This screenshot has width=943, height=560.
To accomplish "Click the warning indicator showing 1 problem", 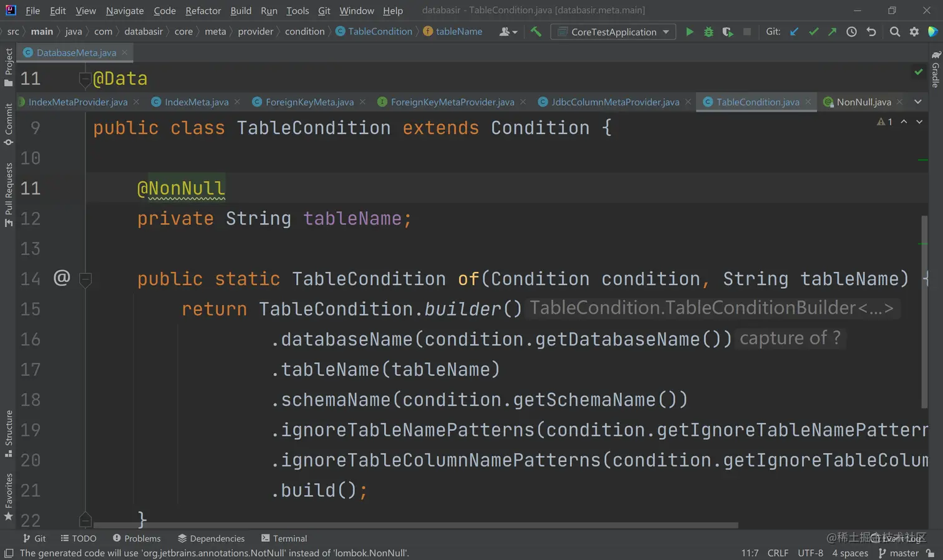I will 884,122.
